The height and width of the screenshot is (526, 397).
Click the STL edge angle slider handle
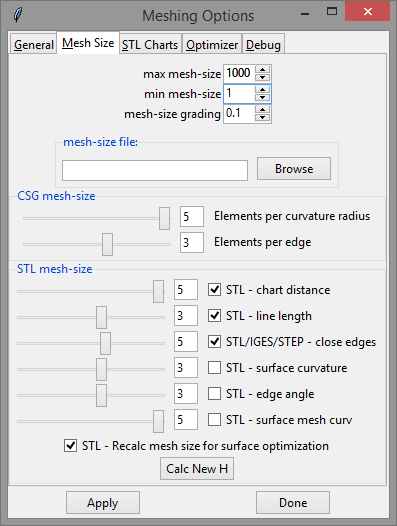tap(101, 396)
